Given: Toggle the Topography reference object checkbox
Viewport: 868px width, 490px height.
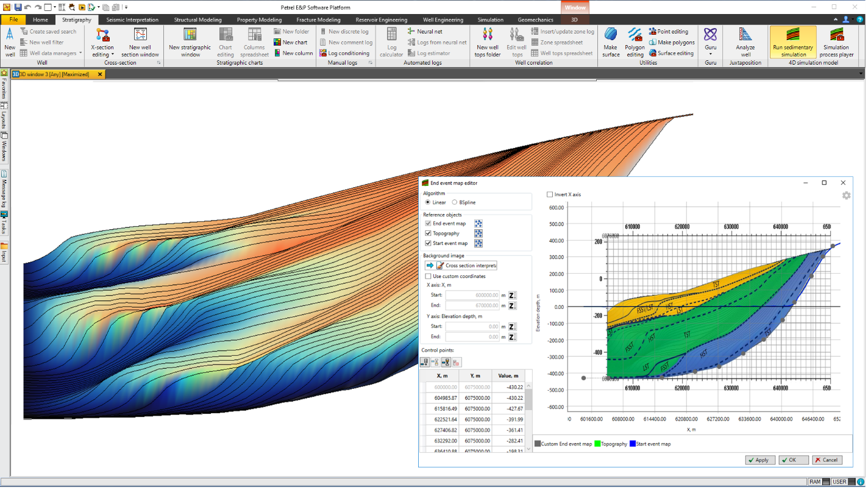Looking at the screenshot, I should [428, 233].
